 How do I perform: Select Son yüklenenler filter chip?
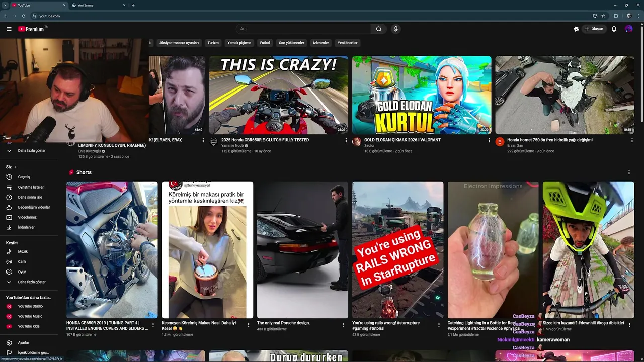pyautogui.click(x=292, y=43)
